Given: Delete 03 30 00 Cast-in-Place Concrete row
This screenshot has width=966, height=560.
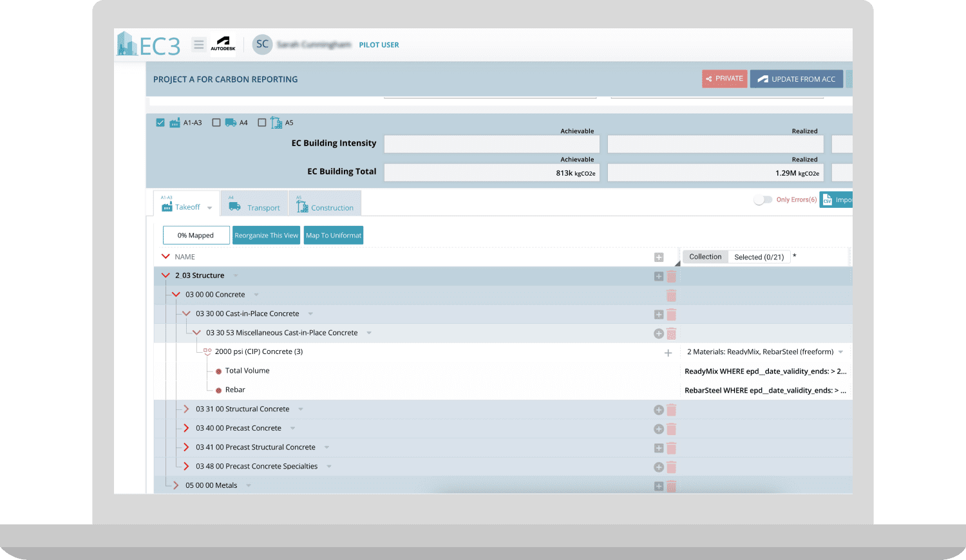Looking at the screenshot, I should (x=672, y=315).
